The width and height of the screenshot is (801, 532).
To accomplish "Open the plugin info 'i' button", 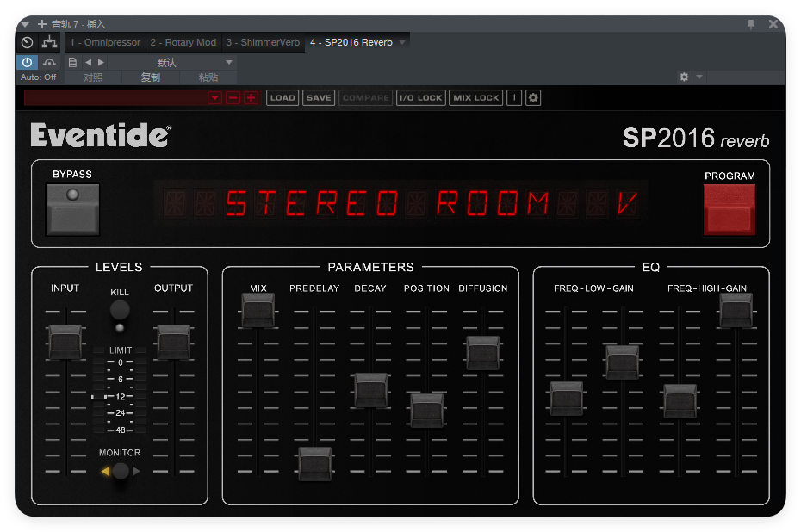I will (514, 97).
